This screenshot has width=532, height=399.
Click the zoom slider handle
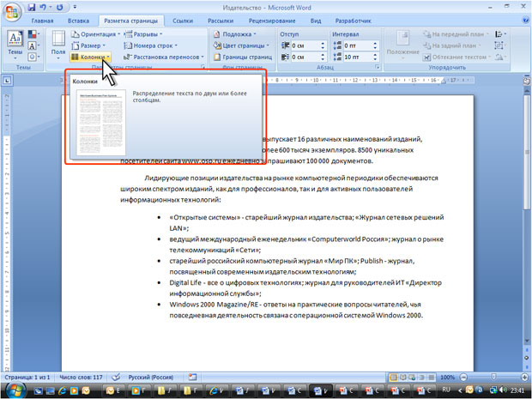click(x=493, y=378)
